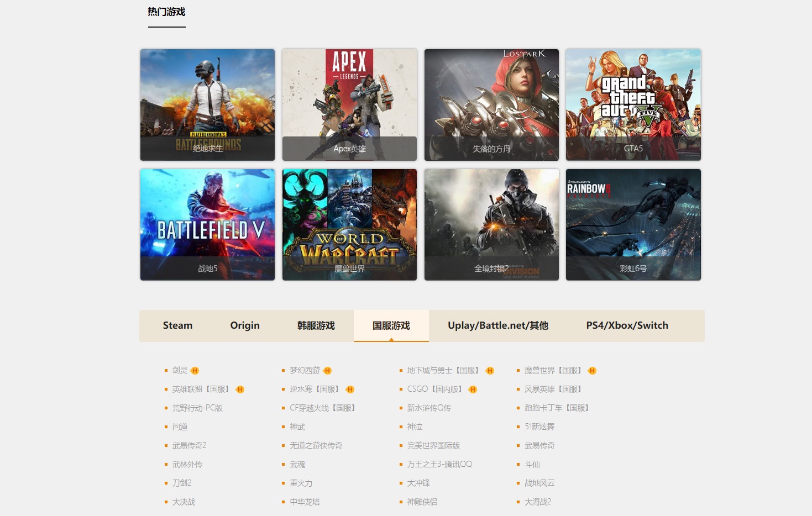Open the 重火力 link

[x=301, y=483]
